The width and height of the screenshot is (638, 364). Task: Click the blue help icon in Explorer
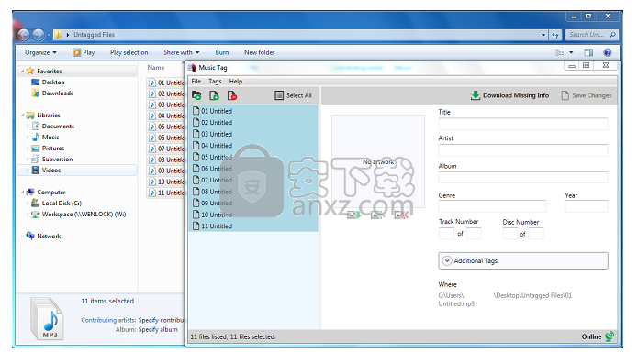point(608,52)
